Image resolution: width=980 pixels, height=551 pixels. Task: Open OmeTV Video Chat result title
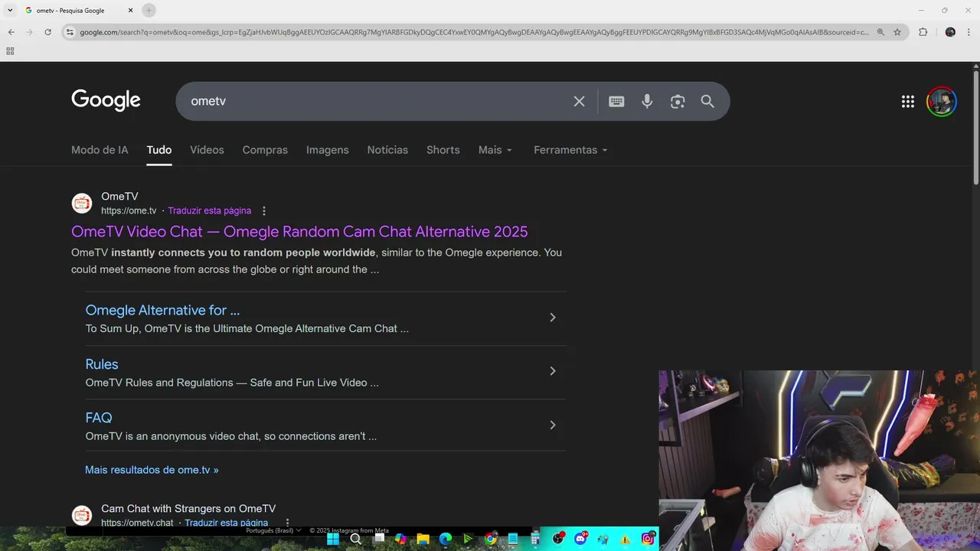pyautogui.click(x=299, y=232)
